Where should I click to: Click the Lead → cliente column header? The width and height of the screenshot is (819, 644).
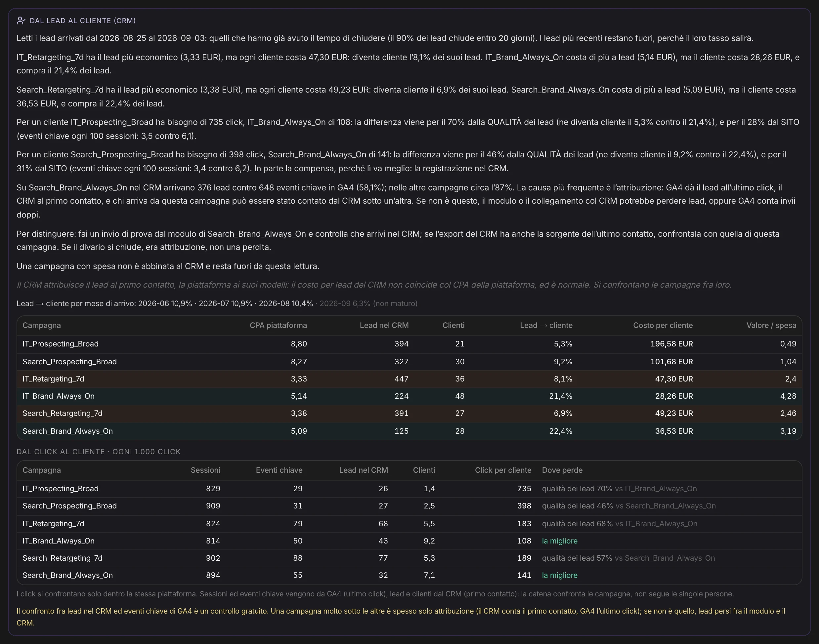coord(546,325)
